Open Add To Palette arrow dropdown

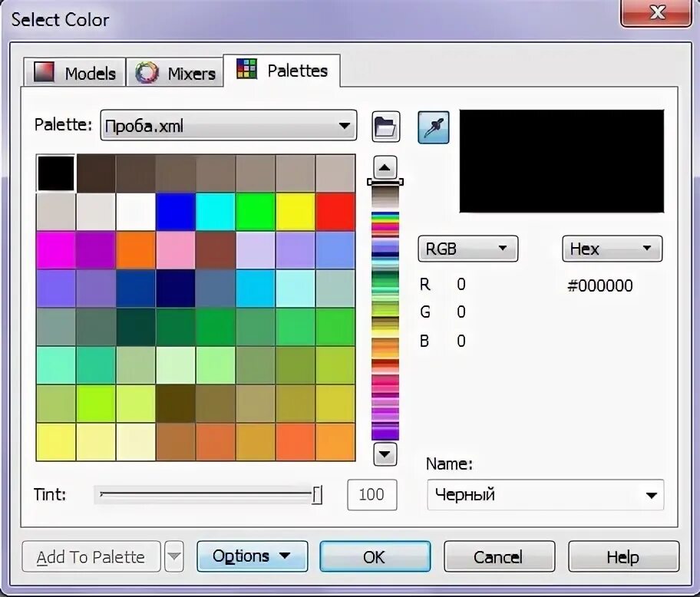174,556
